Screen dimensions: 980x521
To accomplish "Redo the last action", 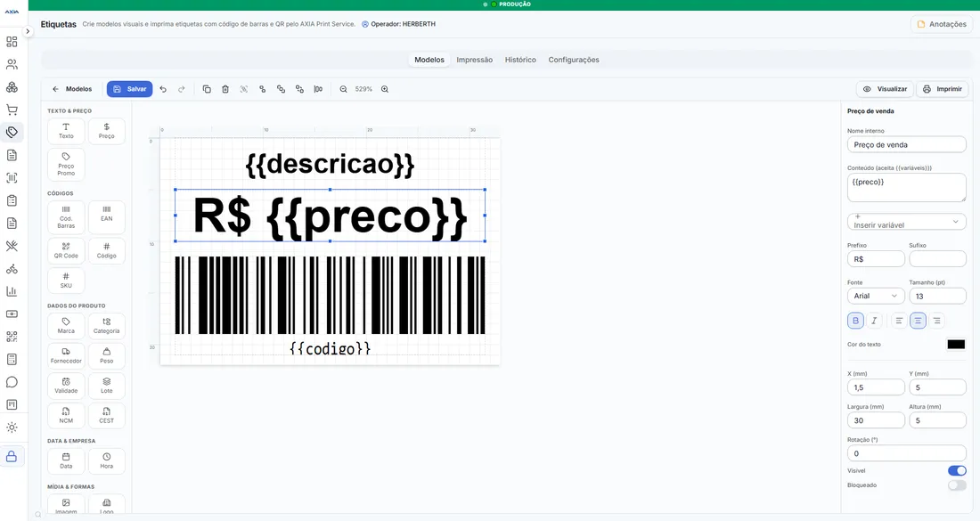I will (x=181, y=89).
